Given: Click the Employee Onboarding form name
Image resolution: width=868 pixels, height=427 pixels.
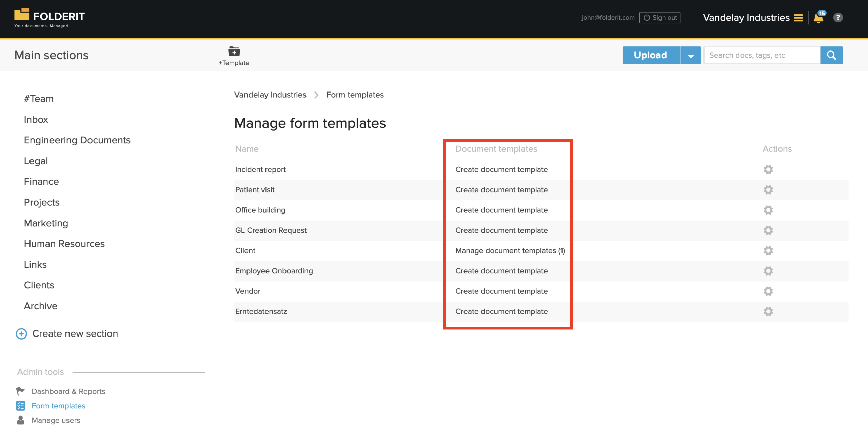Looking at the screenshot, I should pyautogui.click(x=274, y=271).
